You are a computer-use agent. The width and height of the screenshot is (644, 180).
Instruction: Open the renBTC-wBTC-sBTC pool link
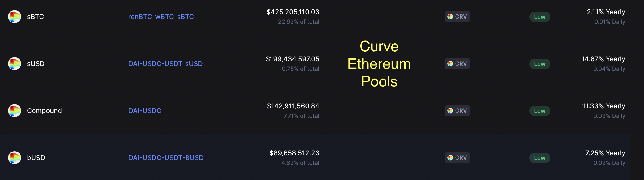tap(161, 17)
